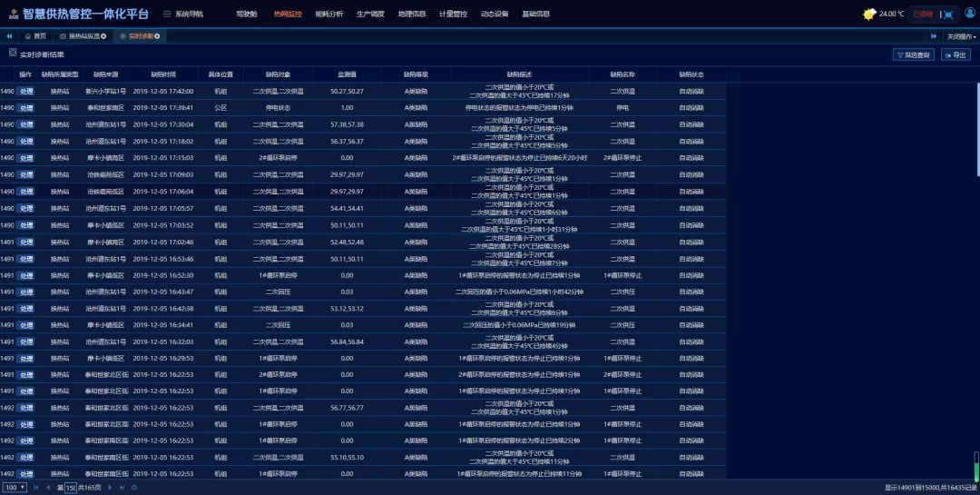Image resolution: width=980 pixels, height=495 pixels.
Task: Click the weather sun icon
Action: (x=869, y=14)
